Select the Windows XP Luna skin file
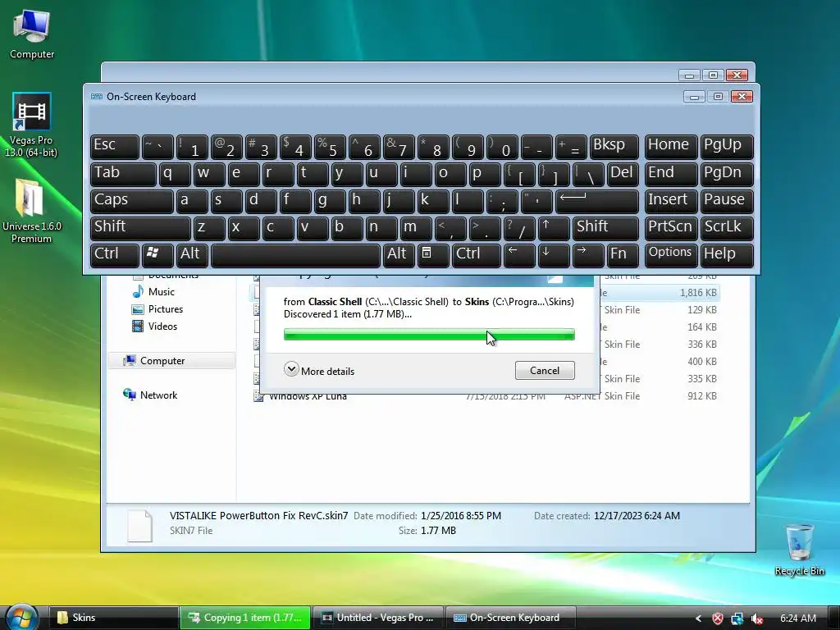The height and width of the screenshot is (630, 840). tap(485, 396)
